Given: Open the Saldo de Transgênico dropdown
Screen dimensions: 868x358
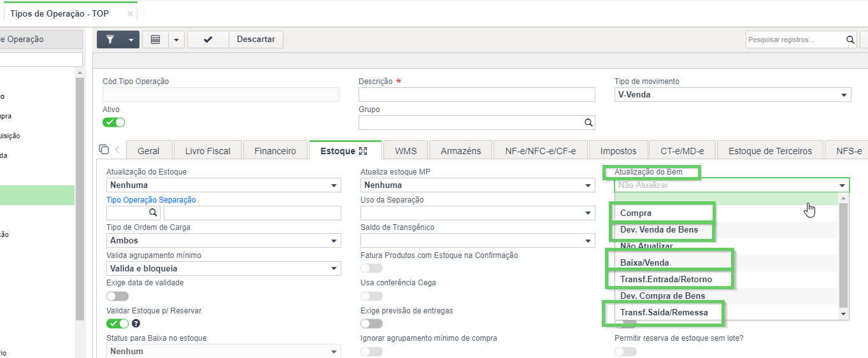Looking at the screenshot, I should tap(478, 241).
